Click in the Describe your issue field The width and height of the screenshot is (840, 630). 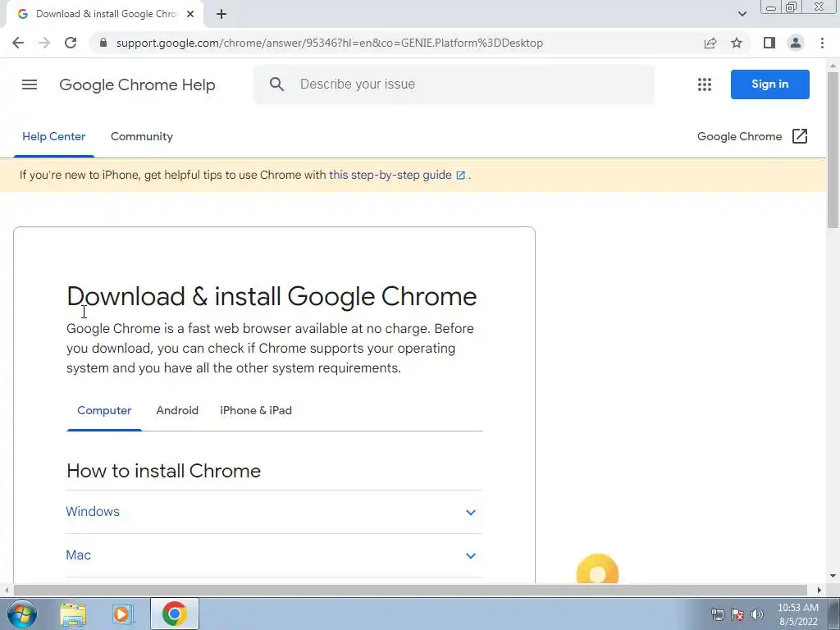pyautogui.click(x=454, y=84)
